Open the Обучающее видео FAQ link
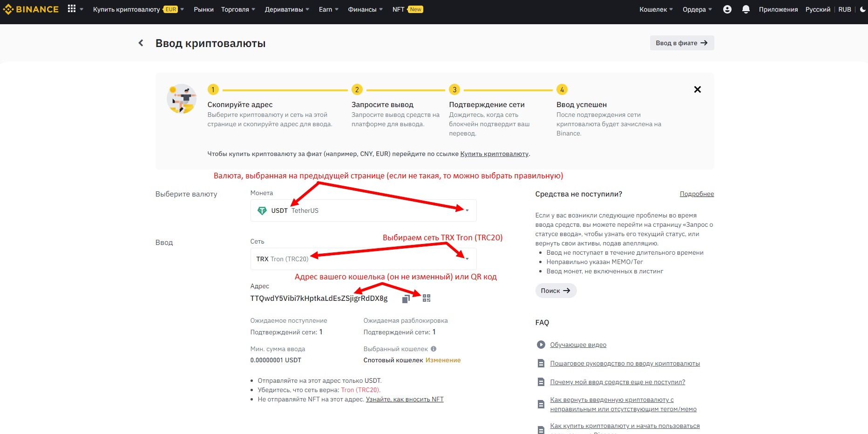Image resolution: width=868 pixels, height=434 pixels. tap(578, 345)
